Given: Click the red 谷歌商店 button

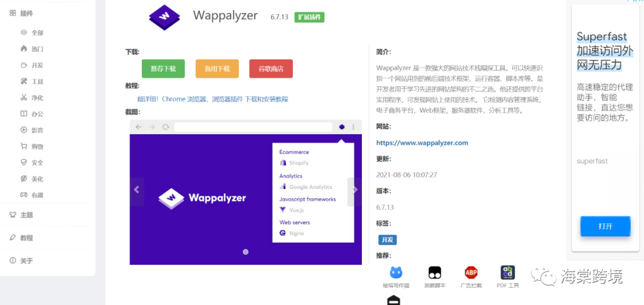Looking at the screenshot, I should [x=271, y=69].
